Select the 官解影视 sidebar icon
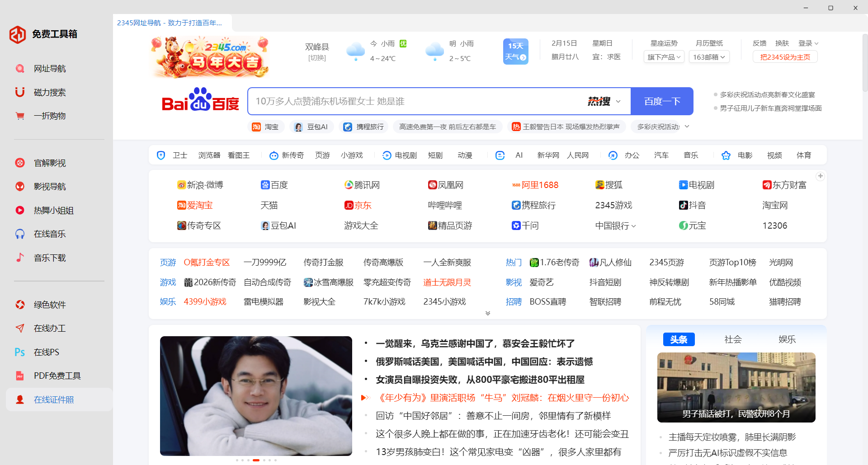 20,163
